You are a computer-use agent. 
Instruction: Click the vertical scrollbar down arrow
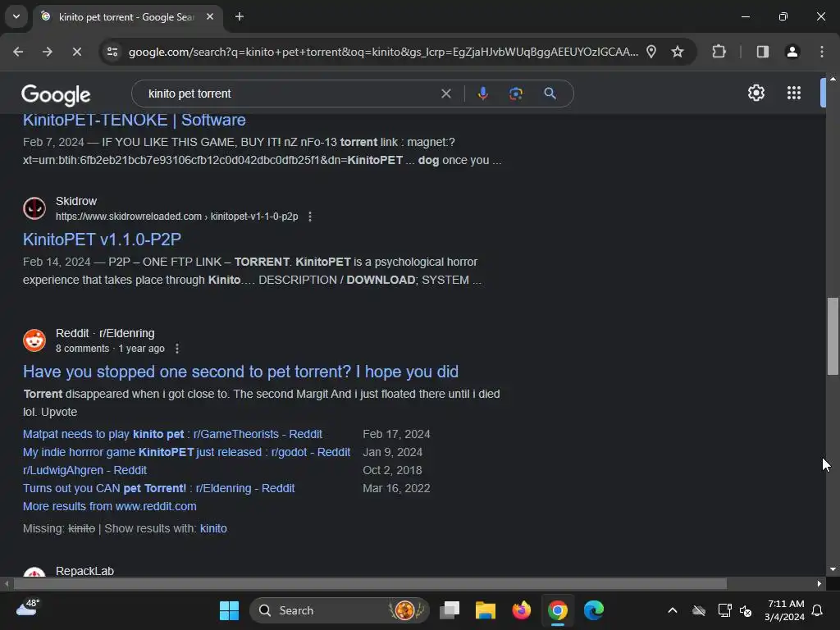click(833, 569)
